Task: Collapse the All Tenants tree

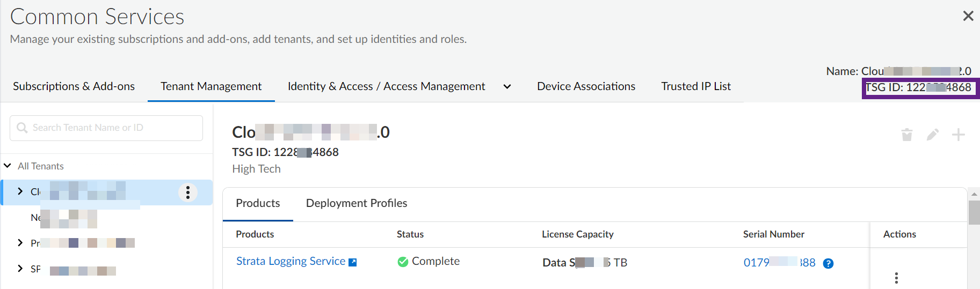Action: [x=8, y=166]
